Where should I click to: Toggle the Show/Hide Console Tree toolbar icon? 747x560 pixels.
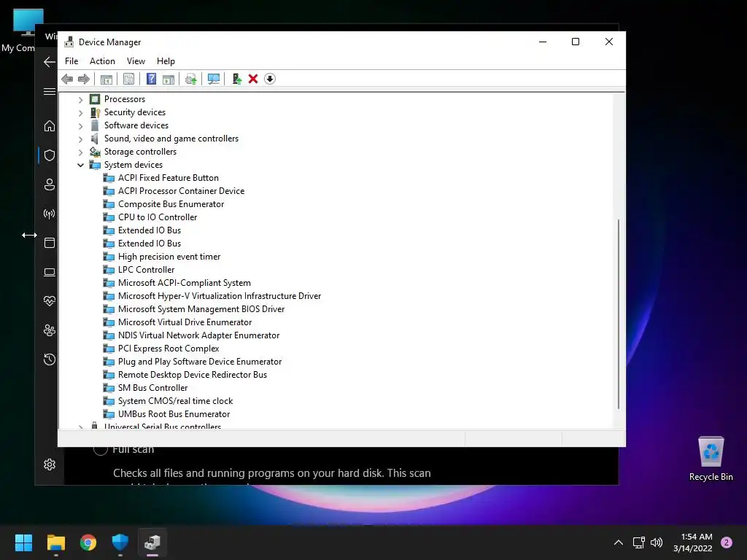click(x=107, y=79)
